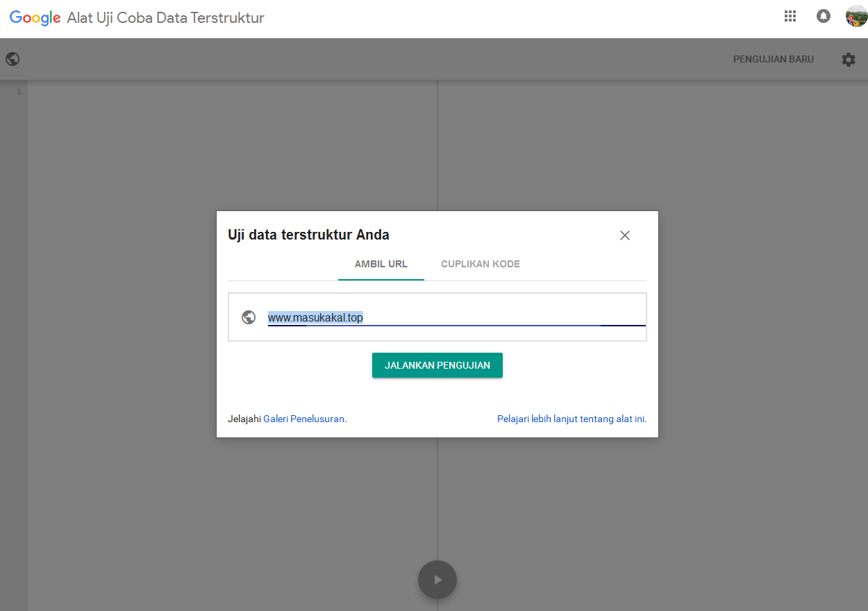The width and height of the screenshot is (868, 611).
Task: Open the Galeri Penelusuran link
Action: (x=303, y=419)
